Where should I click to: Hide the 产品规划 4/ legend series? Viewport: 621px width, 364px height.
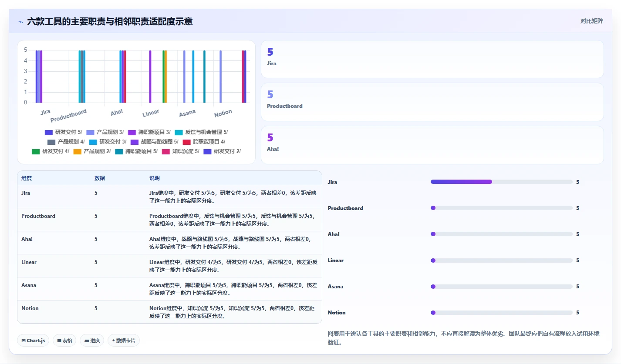(x=66, y=142)
